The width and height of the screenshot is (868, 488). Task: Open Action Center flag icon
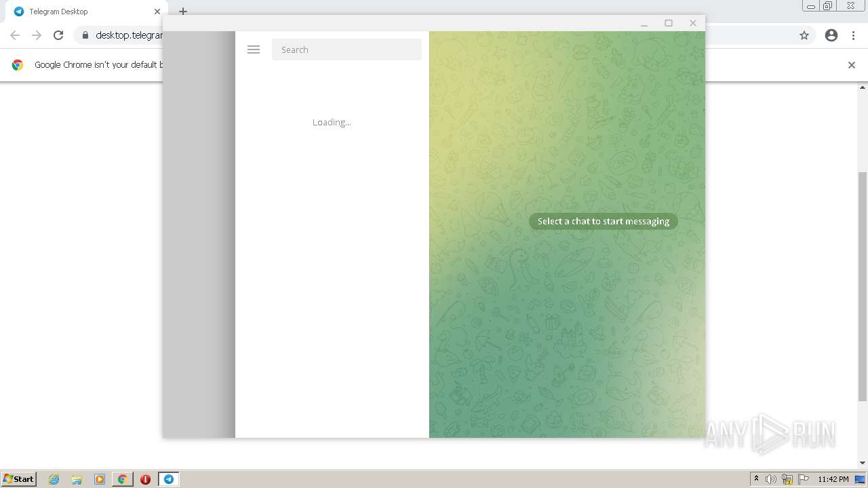tap(804, 479)
